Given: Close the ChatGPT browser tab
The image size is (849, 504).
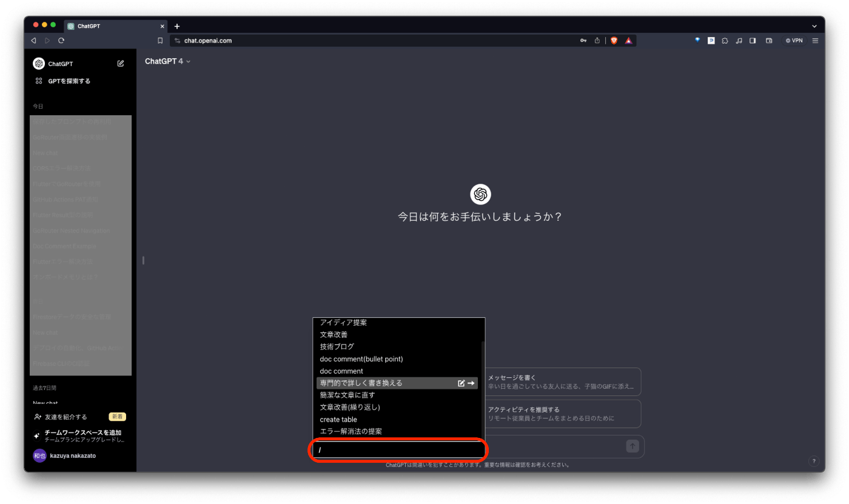Looking at the screenshot, I should tap(162, 26).
